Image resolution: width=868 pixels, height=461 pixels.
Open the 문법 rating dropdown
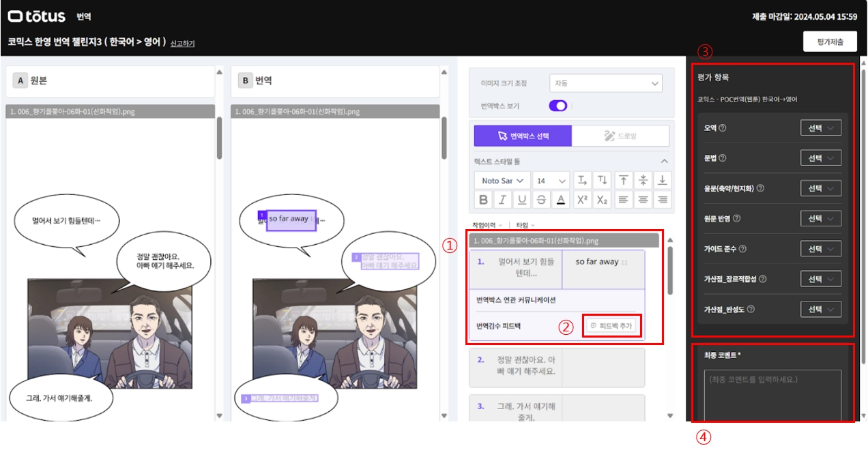click(x=821, y=158)
